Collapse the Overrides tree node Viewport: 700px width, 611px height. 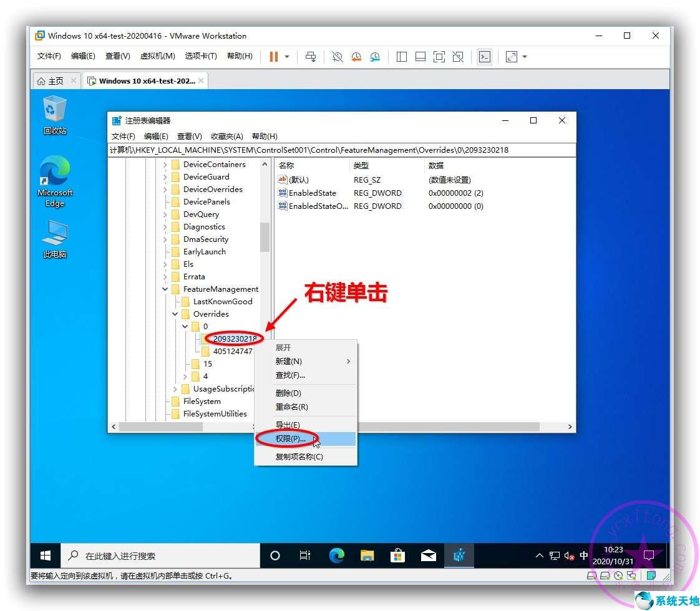click(x=175, y=314)
